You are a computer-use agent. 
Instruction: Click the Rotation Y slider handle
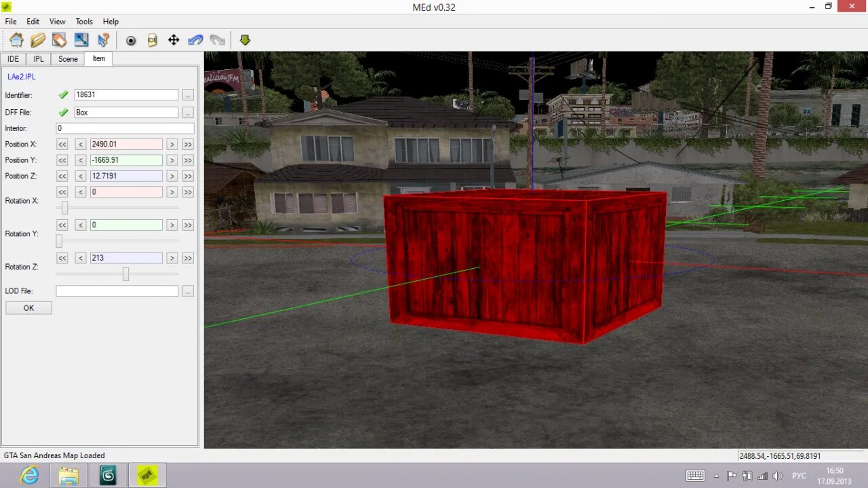59,241
